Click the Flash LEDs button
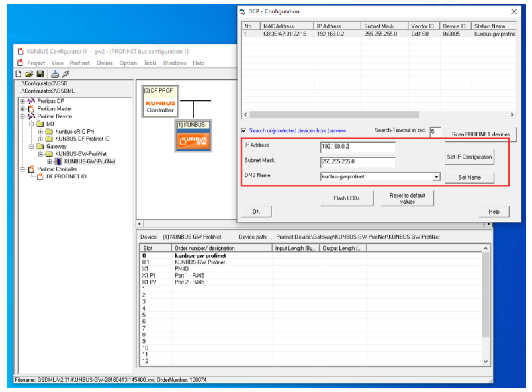Viewport: 532px width, 392px height. click(x=347, y=198)
